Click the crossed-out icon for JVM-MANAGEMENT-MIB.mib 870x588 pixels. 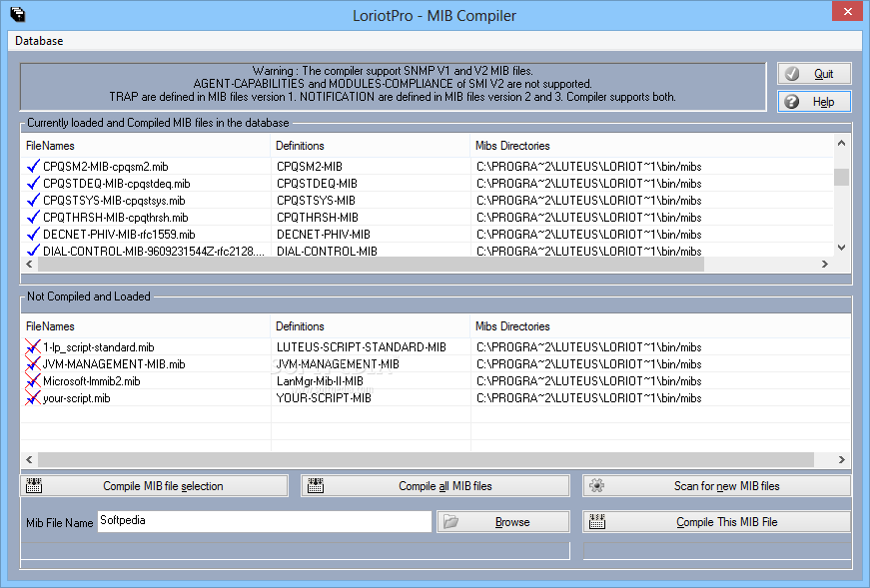click(33, 364)
